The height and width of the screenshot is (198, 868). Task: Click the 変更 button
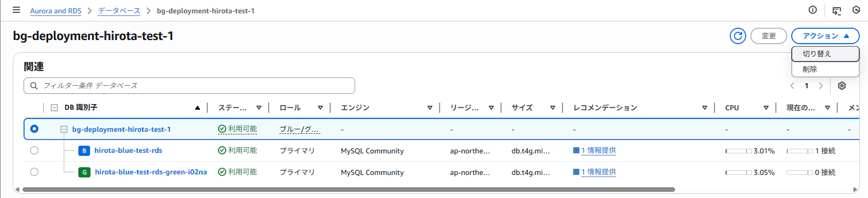pos(768,36)
